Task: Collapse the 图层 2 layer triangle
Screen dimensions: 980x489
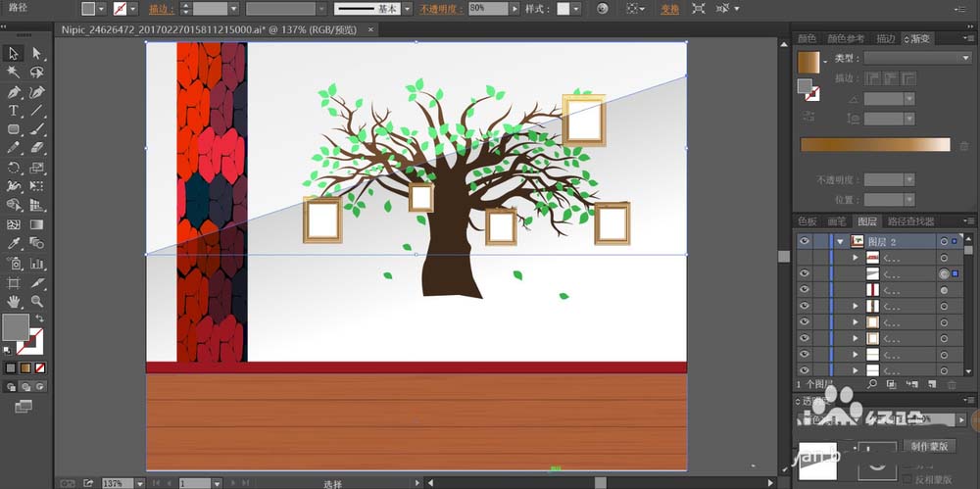Action: point(841,241)
